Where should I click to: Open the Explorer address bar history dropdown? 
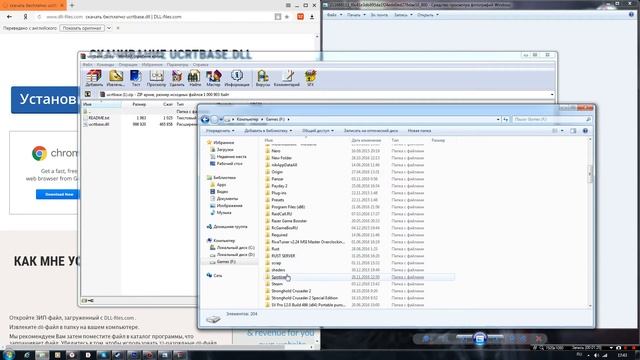click(x=498, y=119)
